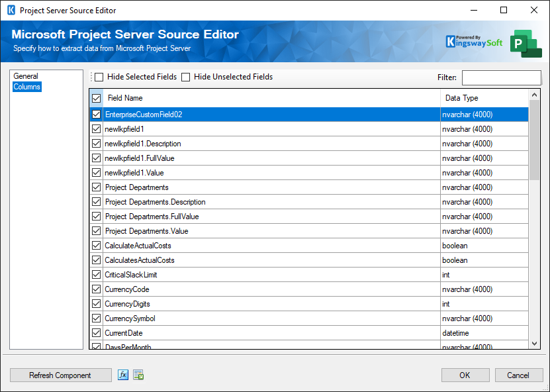Click int data type of CurrencyDigits
550x392 pixels.
coord(484,304)
